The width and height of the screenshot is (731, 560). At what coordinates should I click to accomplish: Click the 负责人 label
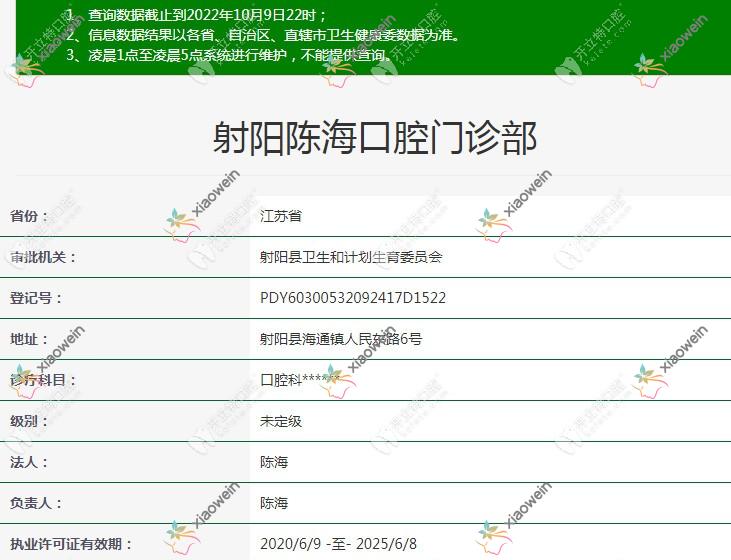click(36, 503)
